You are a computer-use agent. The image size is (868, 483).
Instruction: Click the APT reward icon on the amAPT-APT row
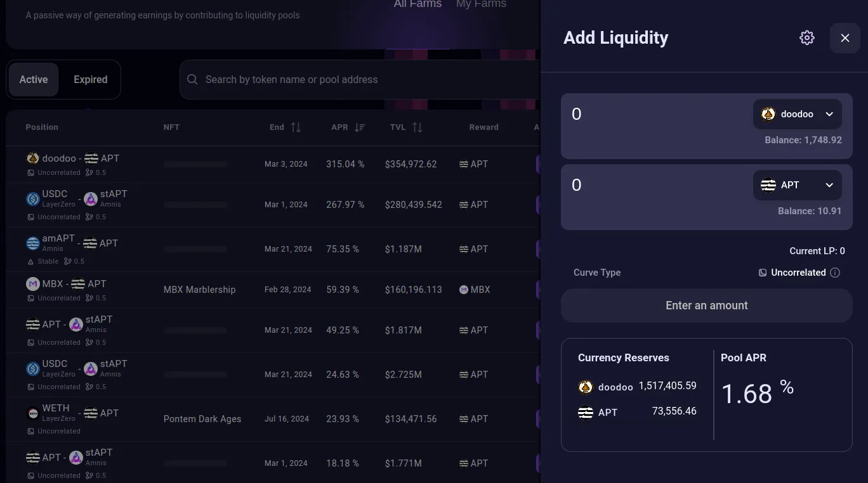[463, 248]
